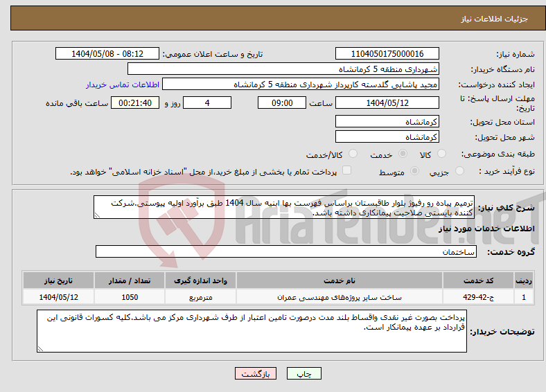Image resolution: width=546 pixels, height=392 pixels.
Task: Click the quantity cell 1050
Action: tap(130, 297)
